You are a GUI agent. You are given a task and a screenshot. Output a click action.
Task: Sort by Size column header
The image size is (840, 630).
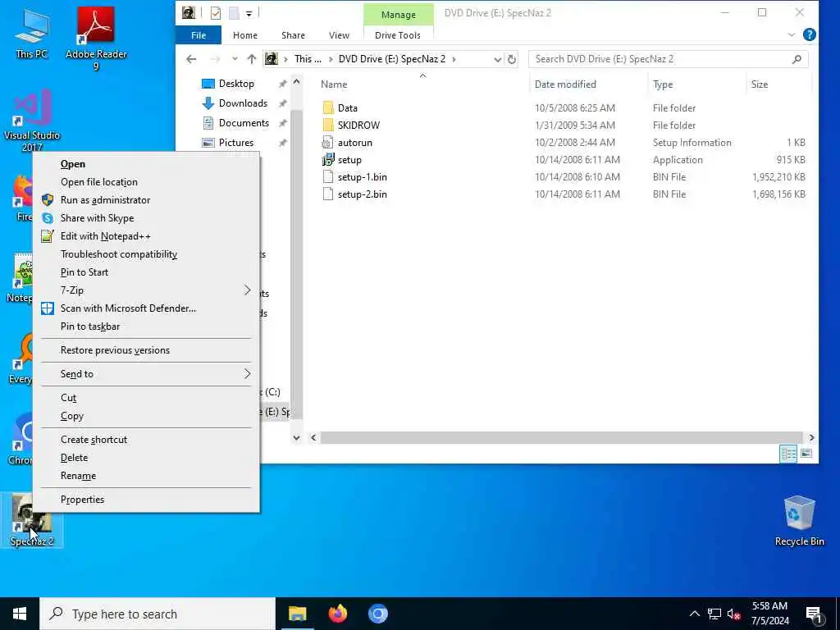tap(778, 84)
